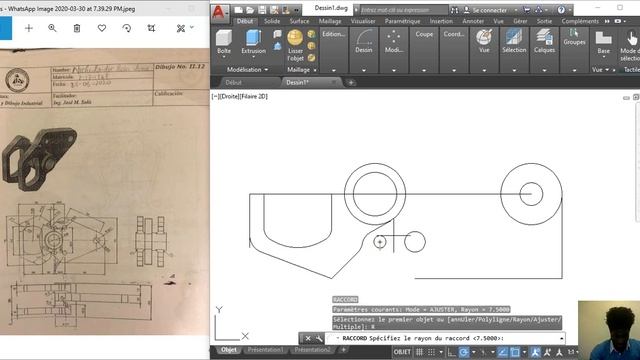640x360 pixels.
Task: Click the Save As icon in quick access toolbar
Action: tap(274, 10)
